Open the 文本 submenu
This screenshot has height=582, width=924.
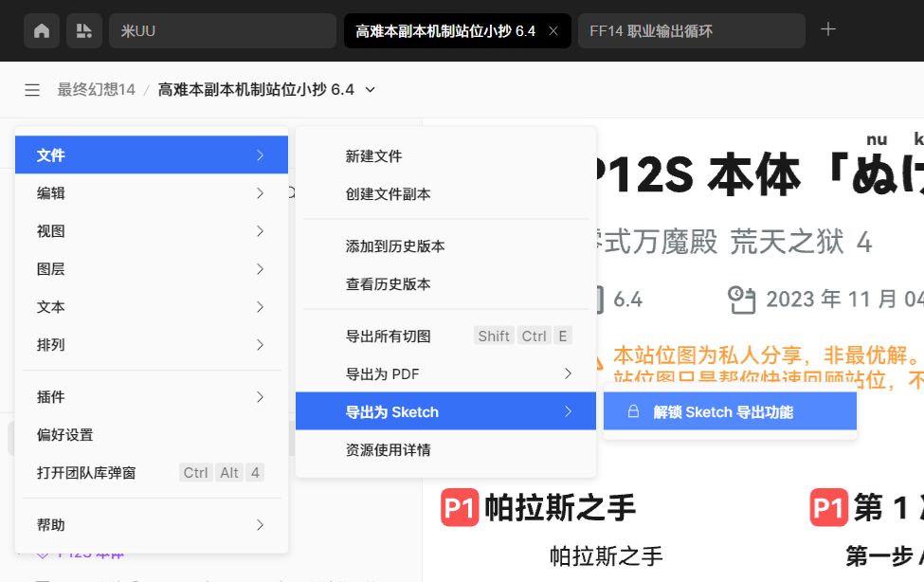[x=152, y=306]
